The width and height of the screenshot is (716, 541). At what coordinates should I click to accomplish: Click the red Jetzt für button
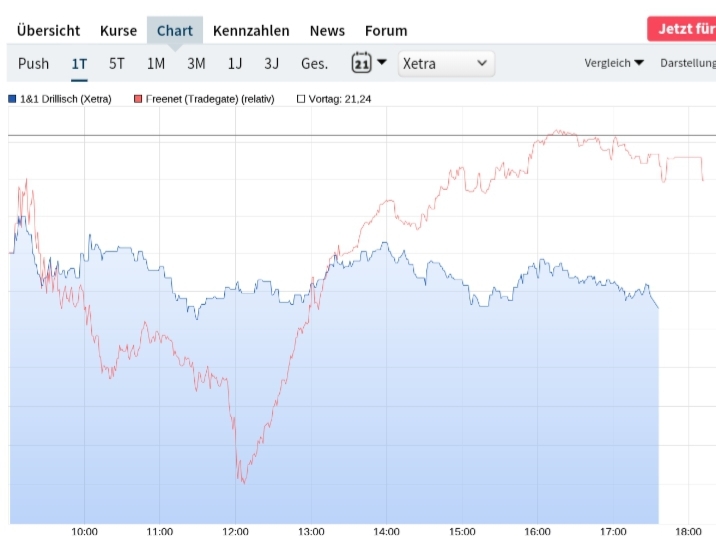(682, 28)
